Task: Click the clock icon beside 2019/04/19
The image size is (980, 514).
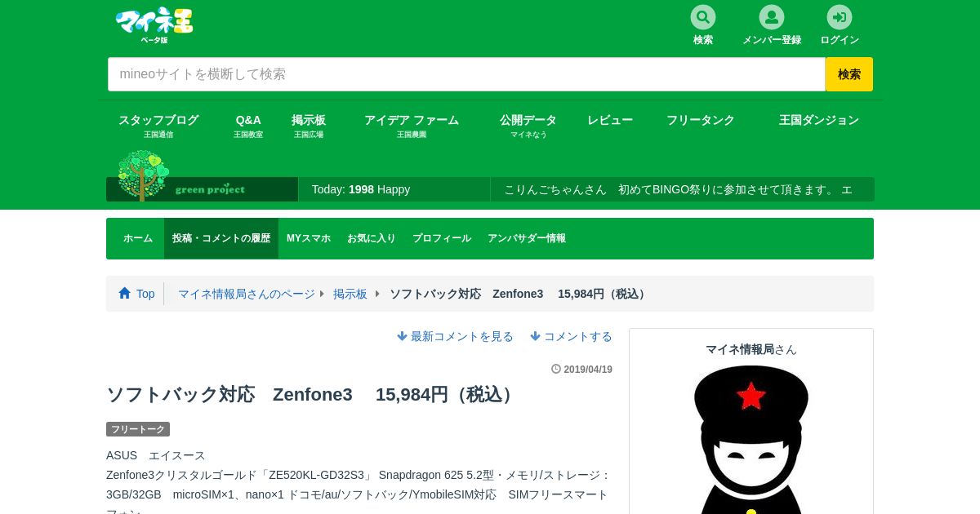Action: coord(556,369)
